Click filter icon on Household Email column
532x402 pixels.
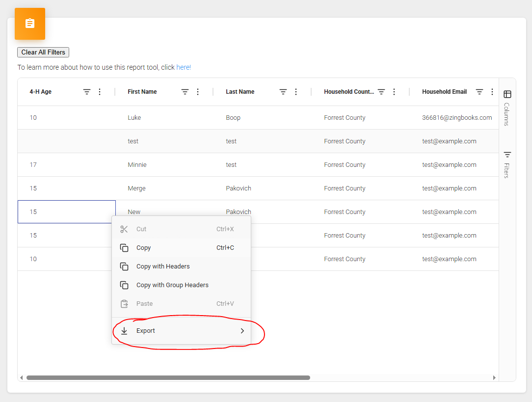pyautogui.click(x=479, y=92)
